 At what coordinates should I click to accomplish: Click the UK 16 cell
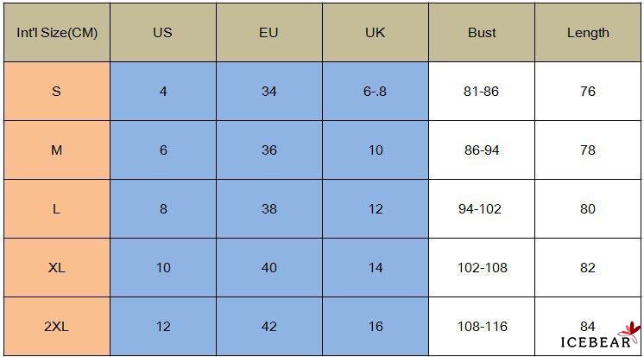coord(375,327)
